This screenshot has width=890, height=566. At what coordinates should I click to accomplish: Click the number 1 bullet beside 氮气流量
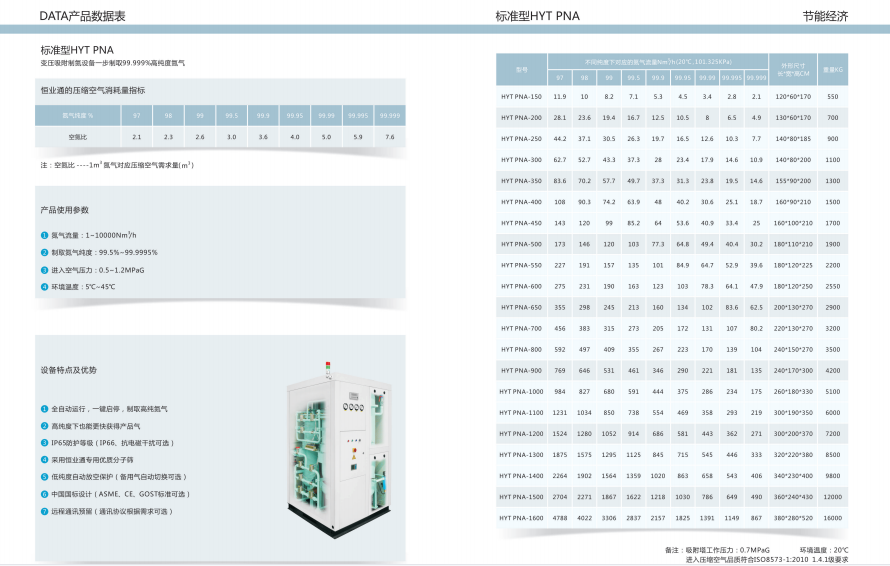[x=44, y=235]
